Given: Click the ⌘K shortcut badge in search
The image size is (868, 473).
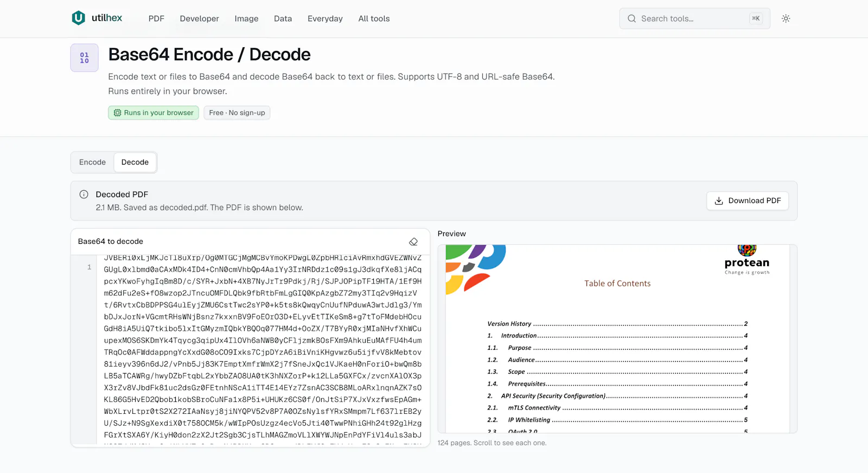Looking at the screenshot, I should [x=756, y=18].
